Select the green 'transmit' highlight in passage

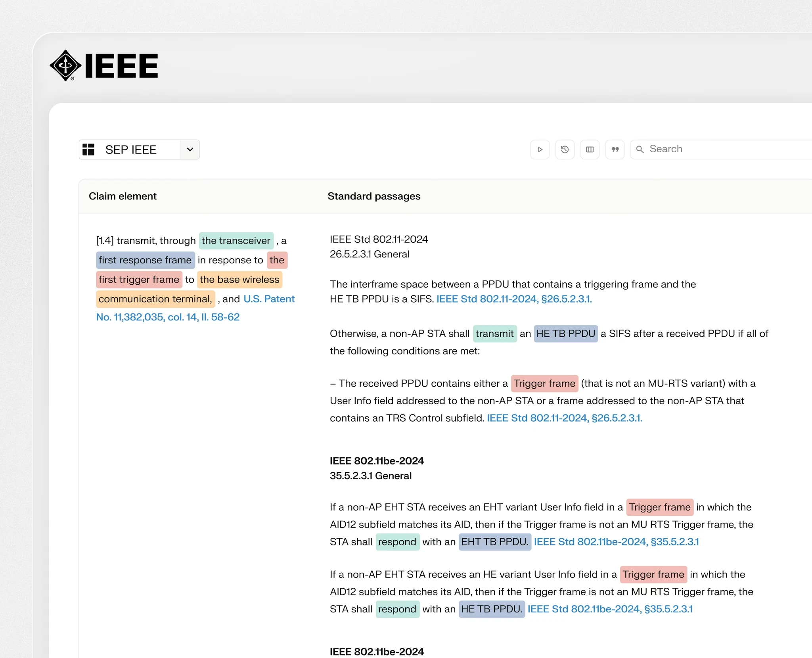tap(494, 334)
